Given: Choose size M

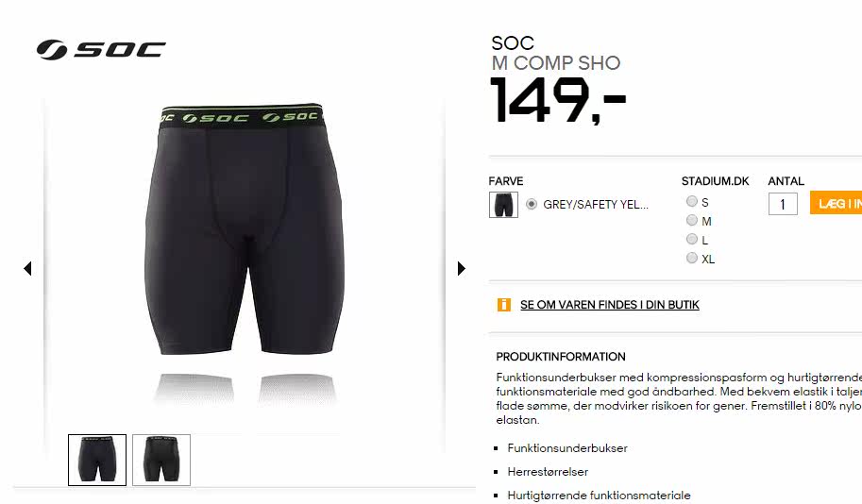Looking at the screenshot, I should 691,220.
